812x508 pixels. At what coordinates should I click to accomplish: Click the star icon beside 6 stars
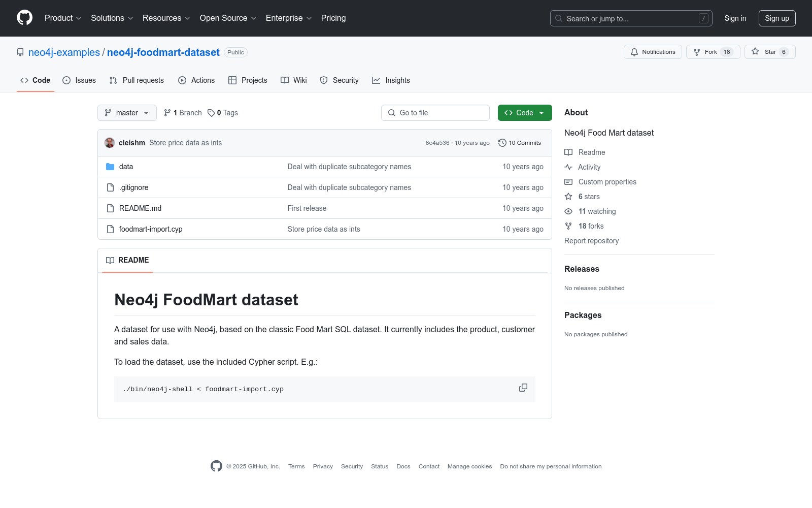pyautogui.click(x=568, y=197)
